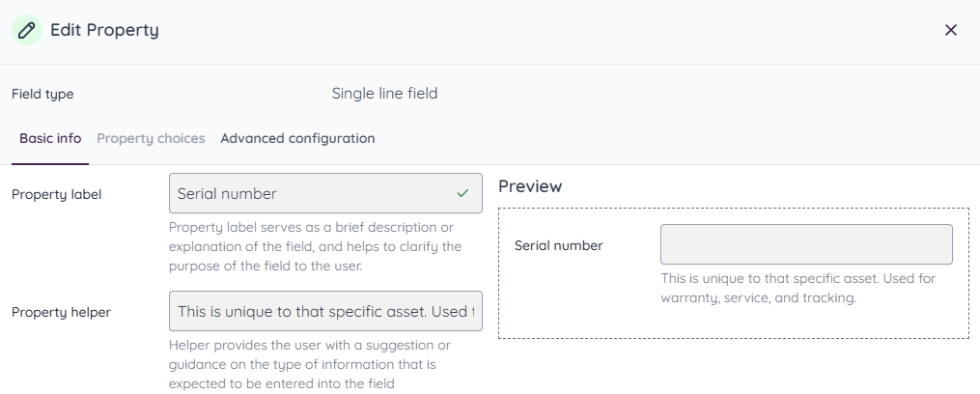
Task: Click the "Edit Property" dialog title
Action: tap(104, 30)
